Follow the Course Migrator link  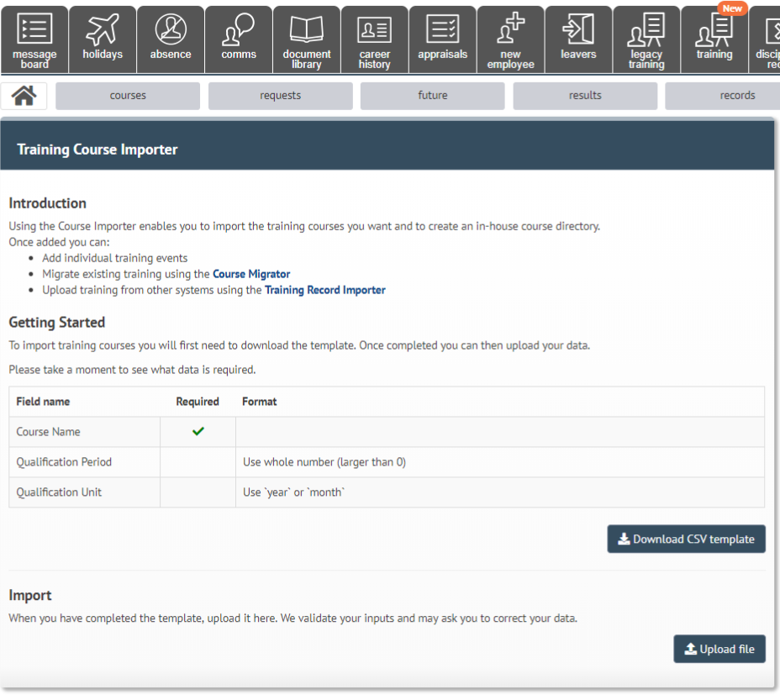[251, 274]
